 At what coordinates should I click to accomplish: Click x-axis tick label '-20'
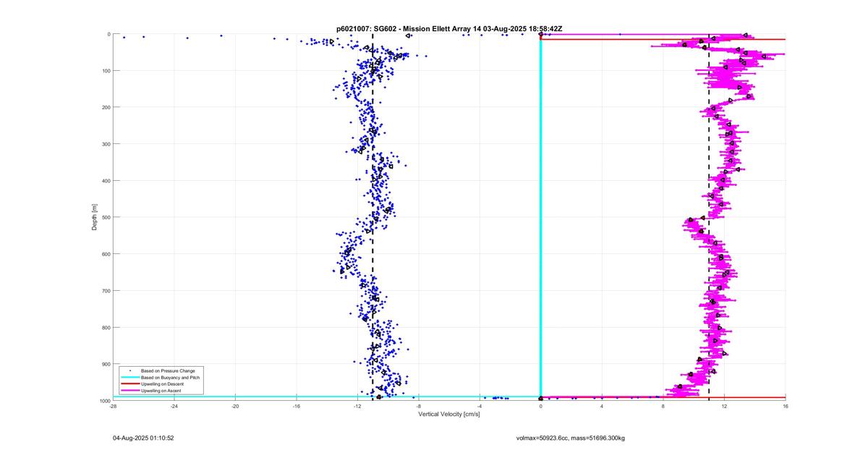point(235,406)
